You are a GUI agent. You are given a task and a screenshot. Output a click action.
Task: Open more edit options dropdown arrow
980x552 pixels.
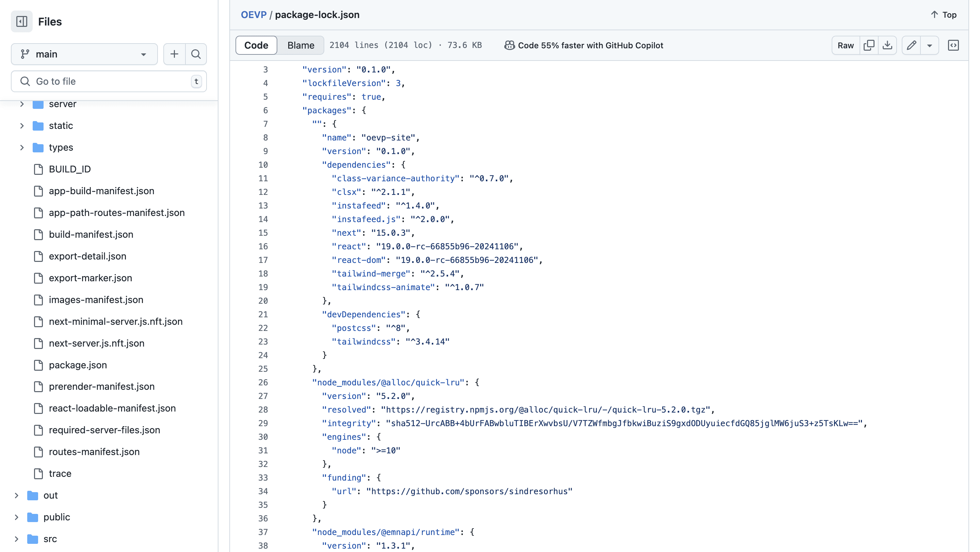[929, 45]
